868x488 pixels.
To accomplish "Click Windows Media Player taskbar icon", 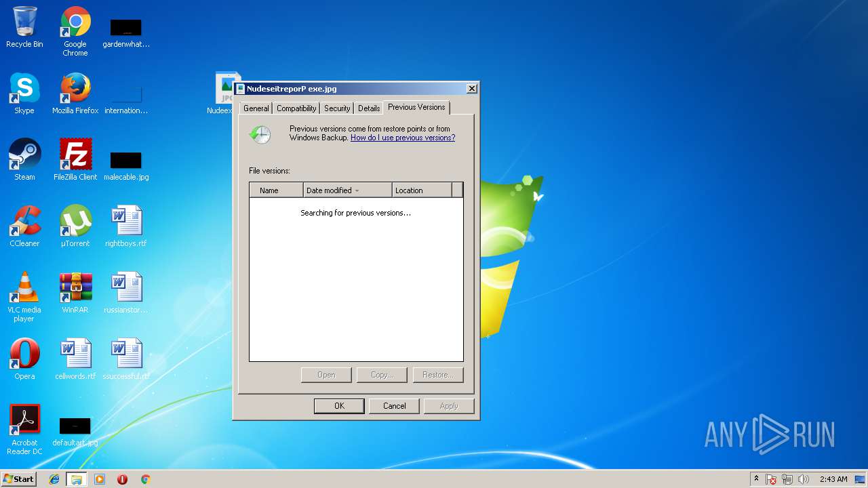I will point(100,479).
